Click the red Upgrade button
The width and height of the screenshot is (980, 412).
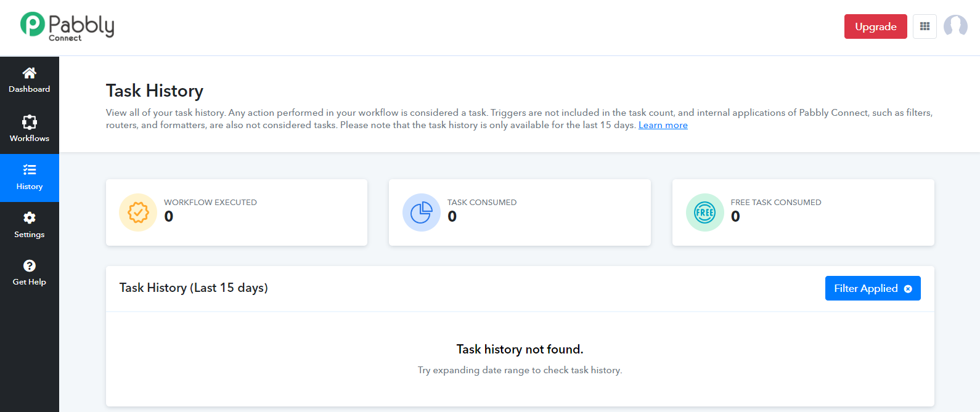[x=875, y=26]
